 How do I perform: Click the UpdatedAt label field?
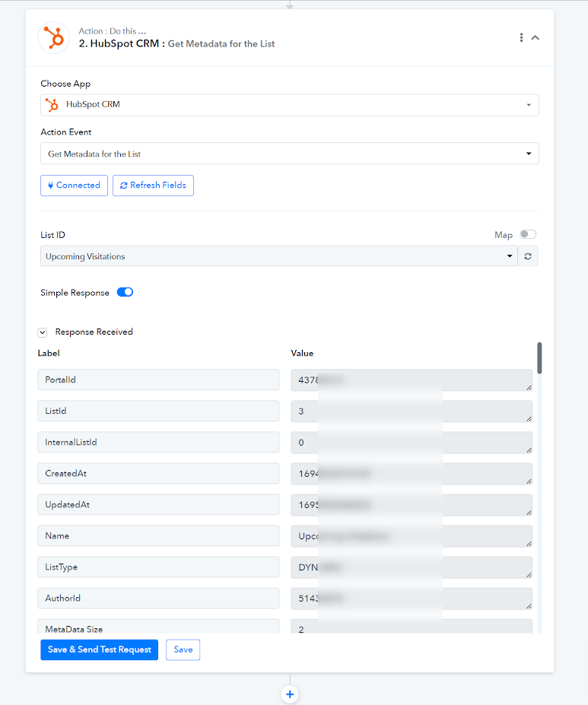[x=158, y=505]
